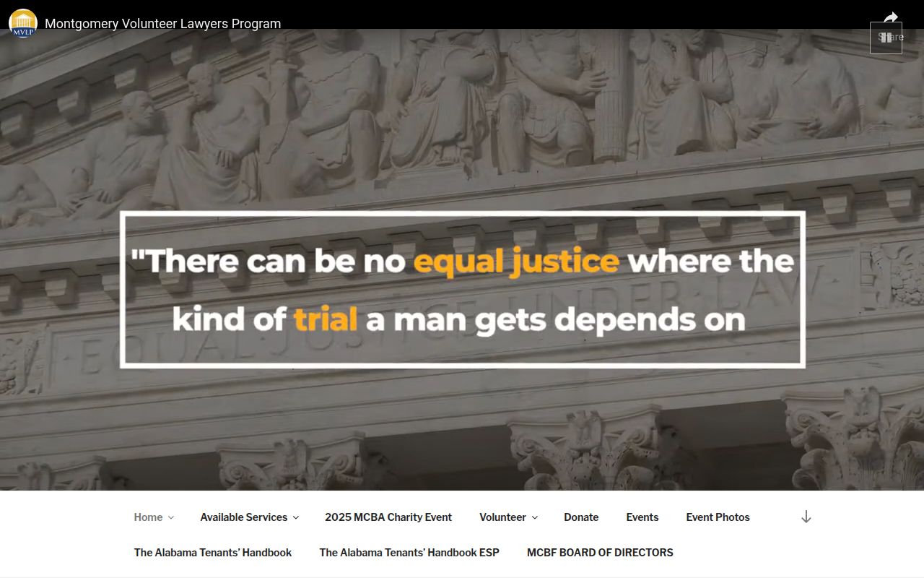Select the Home menu item
Screen dimensions: 924x578
(148, 517)
